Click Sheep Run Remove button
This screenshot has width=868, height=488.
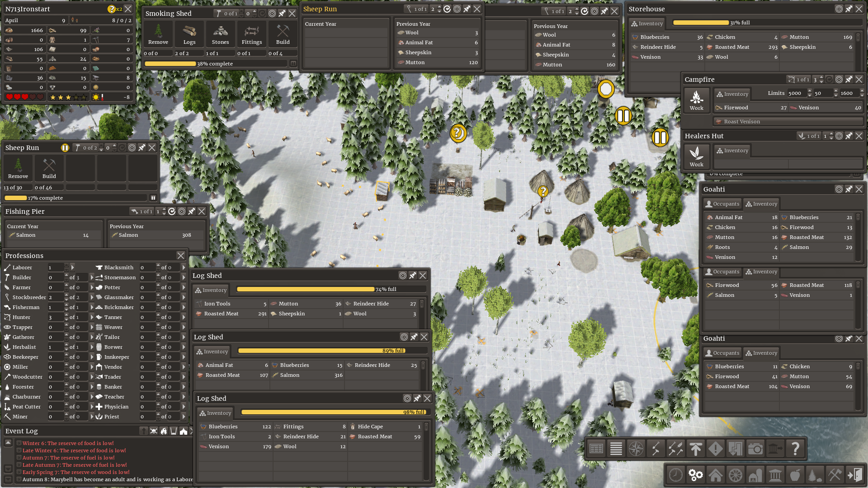click(18, 169)
